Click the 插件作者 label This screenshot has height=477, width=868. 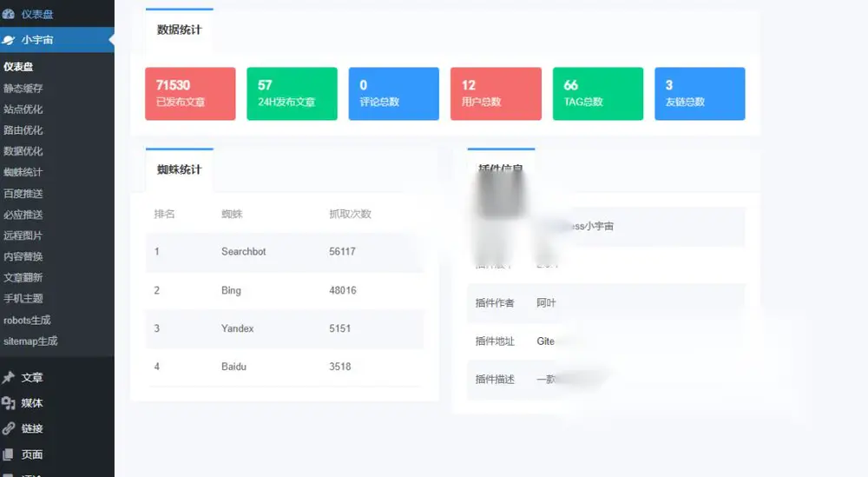point(495,303)
